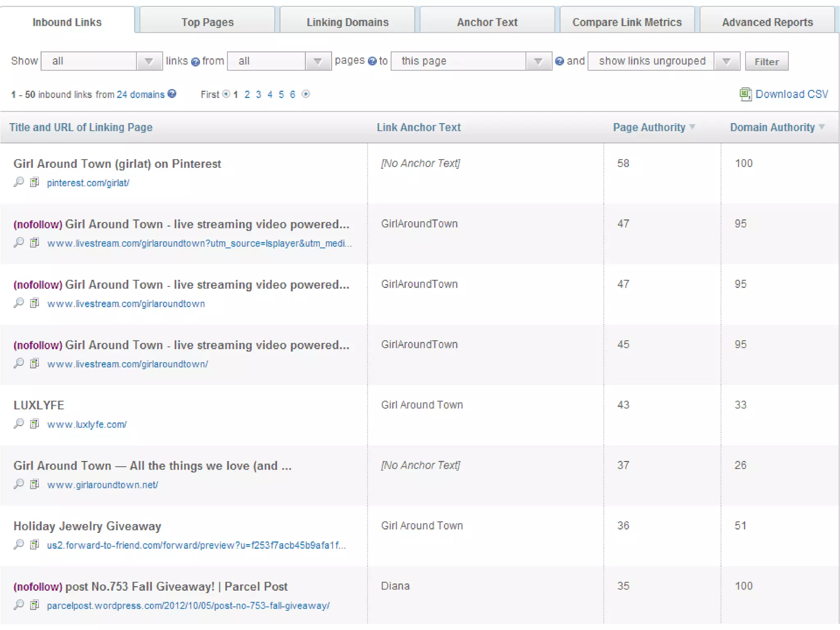Go to previous page with left pagination arrow
The image size is (840, 630).
point(226,94)
